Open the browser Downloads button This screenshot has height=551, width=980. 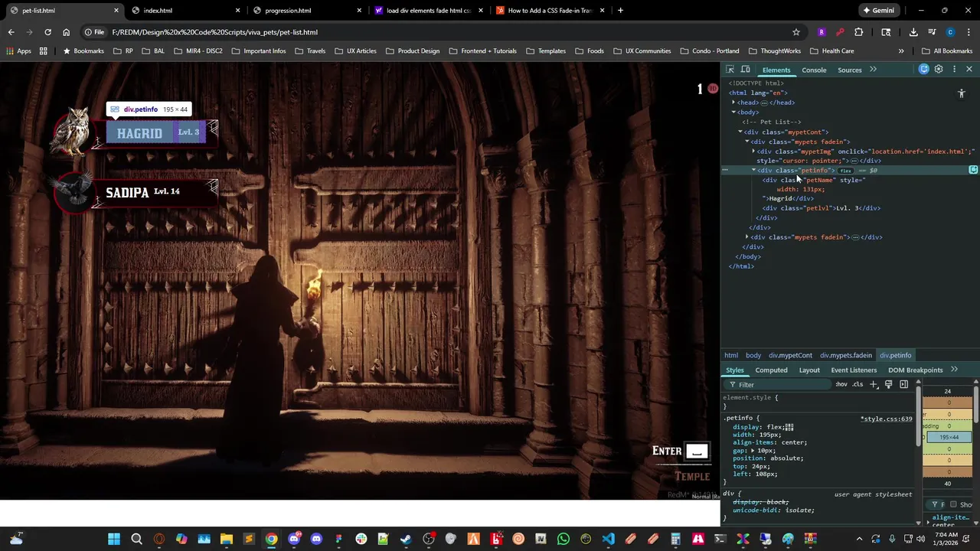point(913,32)
